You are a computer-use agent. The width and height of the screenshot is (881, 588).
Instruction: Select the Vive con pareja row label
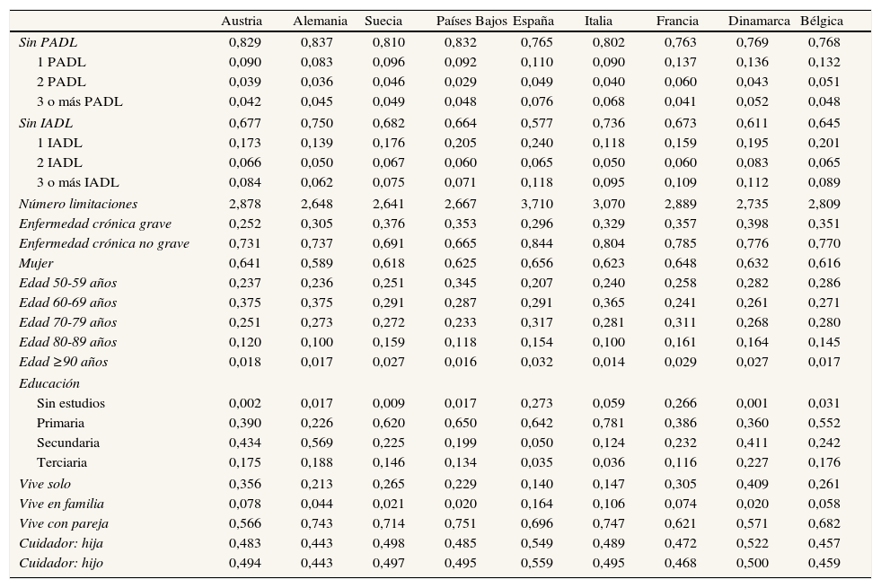click(x=64, y=523)
